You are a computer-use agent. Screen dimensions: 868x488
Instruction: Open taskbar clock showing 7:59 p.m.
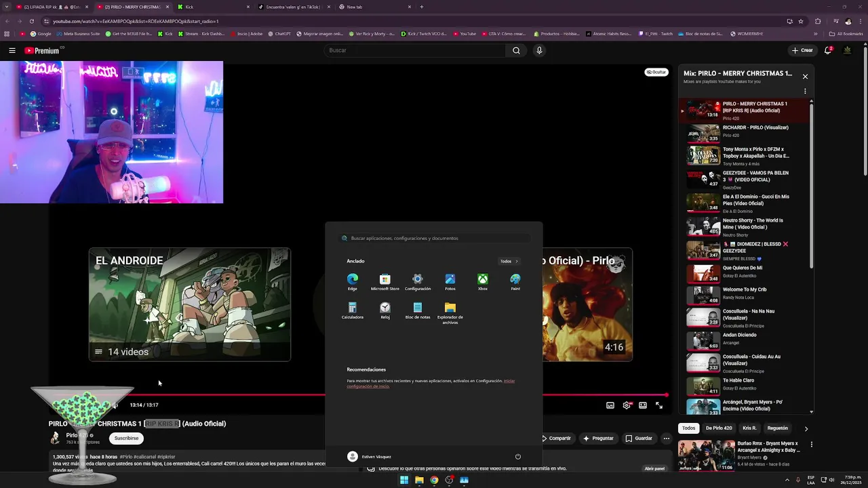click(x=852, y=480)
